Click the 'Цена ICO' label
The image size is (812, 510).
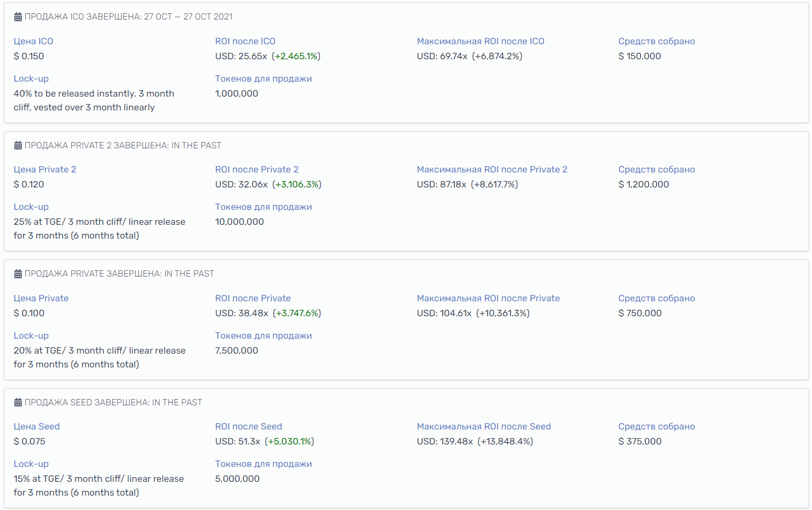pos(33,41)
